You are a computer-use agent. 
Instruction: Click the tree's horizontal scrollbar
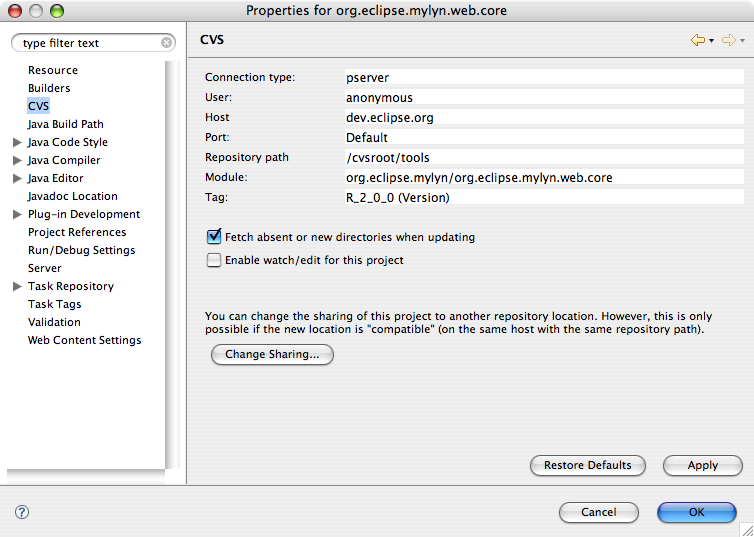pyautogui.click(x=86, y=476)
